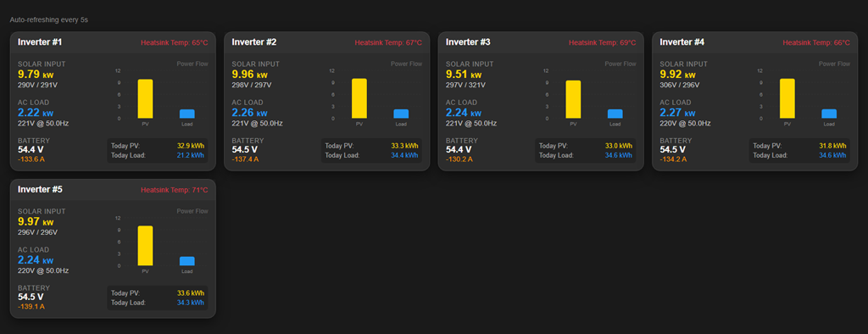868x334 pixels.
Task: Click the blue Load bar in Inverter #3 chart
Action: [x=615, y=114]
